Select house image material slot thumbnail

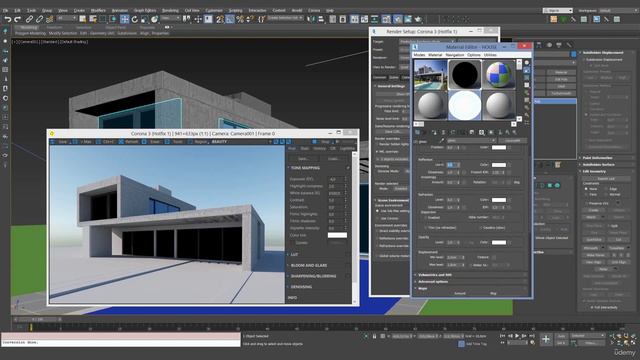(431, 75)
